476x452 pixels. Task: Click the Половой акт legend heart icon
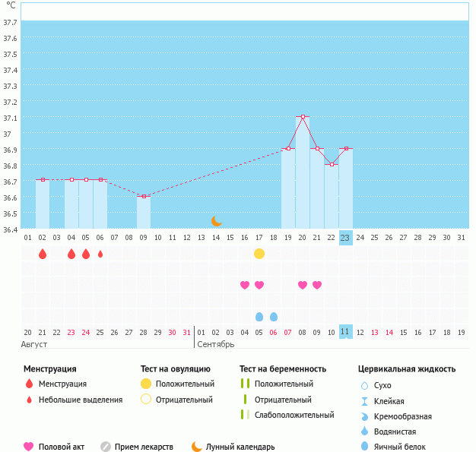click(x=29, y=447)
